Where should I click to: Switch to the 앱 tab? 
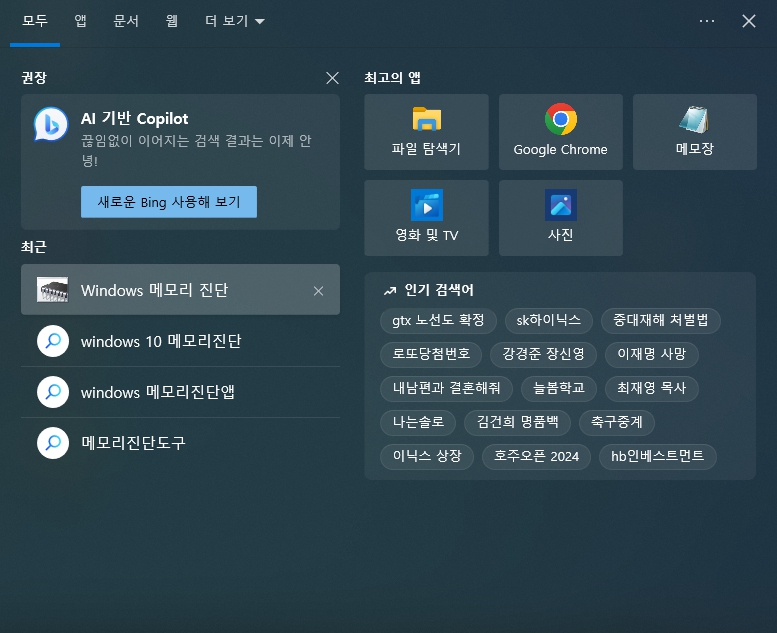point(80,21)
